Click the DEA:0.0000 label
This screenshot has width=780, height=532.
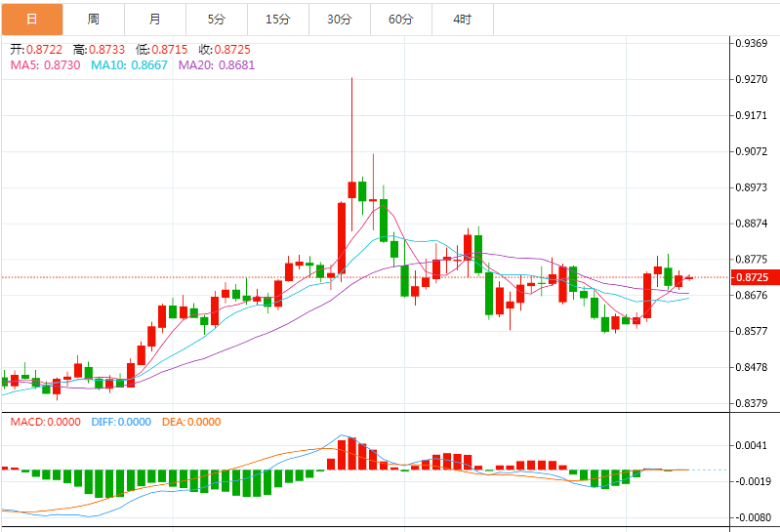click(x=191, y=422)
